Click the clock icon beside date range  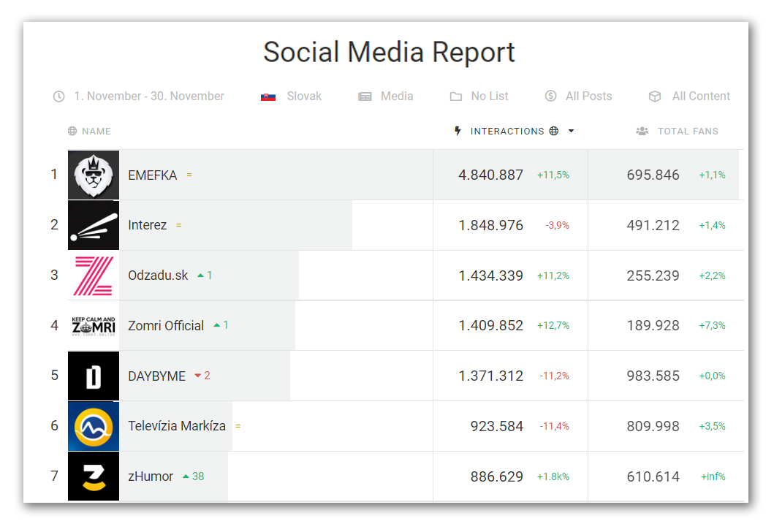point(58,96)
